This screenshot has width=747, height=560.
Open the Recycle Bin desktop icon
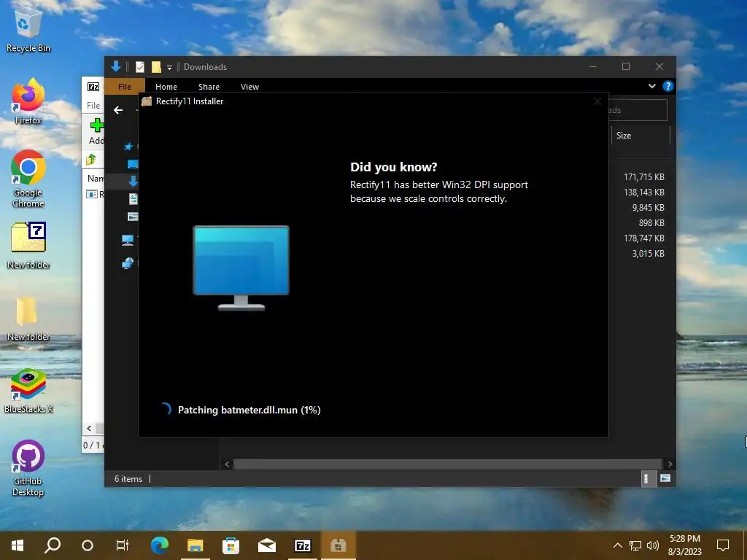(28, 29)
